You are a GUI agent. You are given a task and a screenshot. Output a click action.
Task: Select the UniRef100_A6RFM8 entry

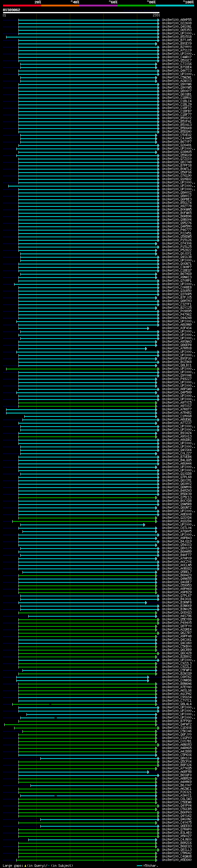(x=176, y=772)
